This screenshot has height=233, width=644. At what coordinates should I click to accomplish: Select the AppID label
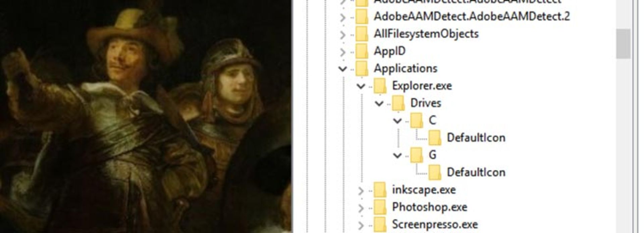390,51
